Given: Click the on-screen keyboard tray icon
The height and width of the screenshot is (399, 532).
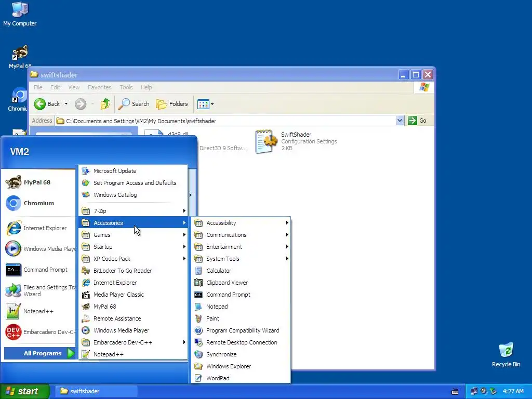Looking at the screenshot, I should (455, 392).
